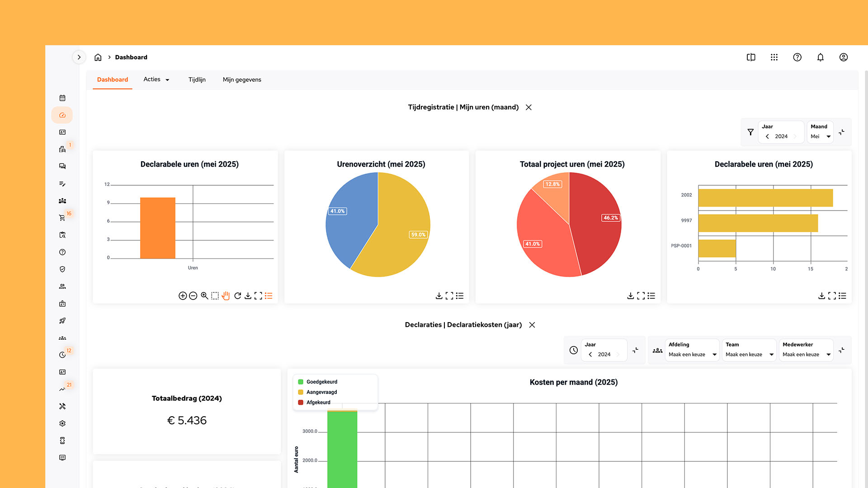
Task: Click the shopping cart sidebar icon
Action: [62, 218]
